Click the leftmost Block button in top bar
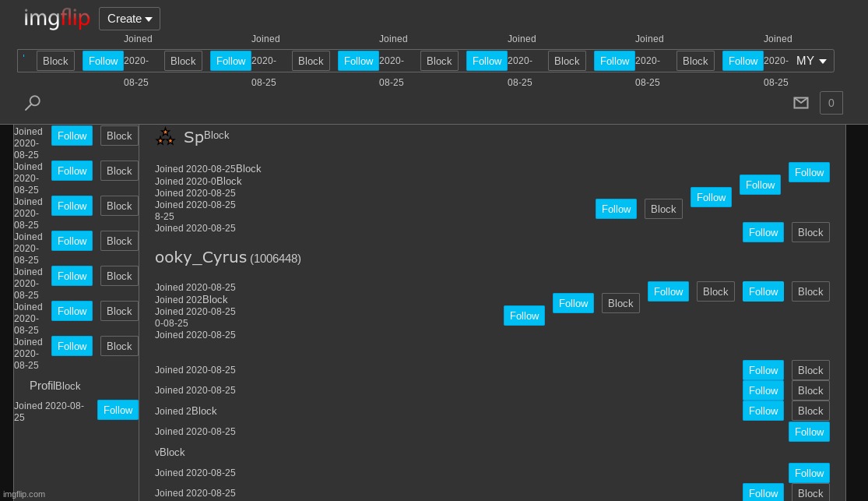Image resolution: width=868 pixels, height=501 pixels. tap(55, 61)
